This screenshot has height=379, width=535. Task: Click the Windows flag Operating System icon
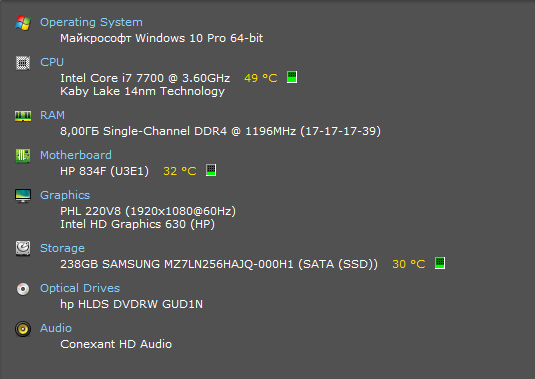click(23, 23)
